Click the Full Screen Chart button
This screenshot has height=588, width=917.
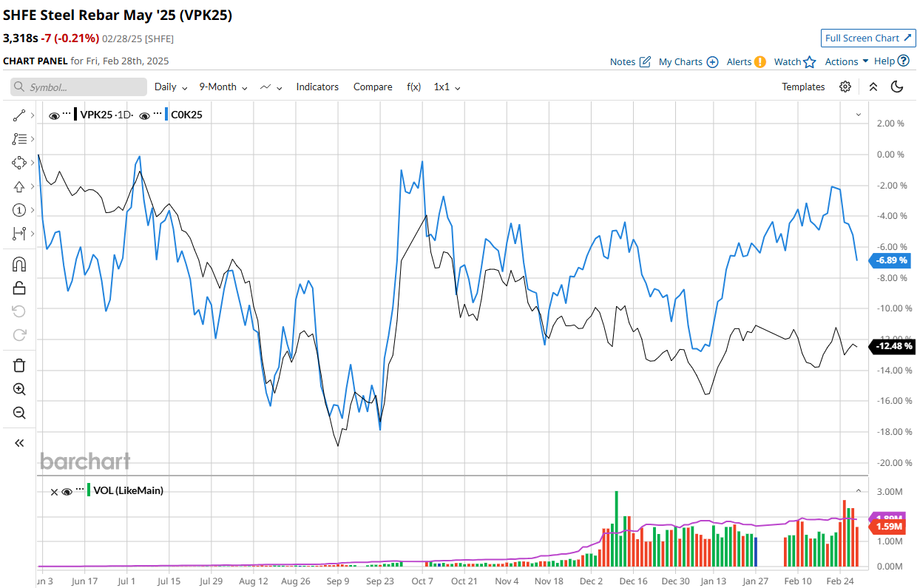point(868,38)
